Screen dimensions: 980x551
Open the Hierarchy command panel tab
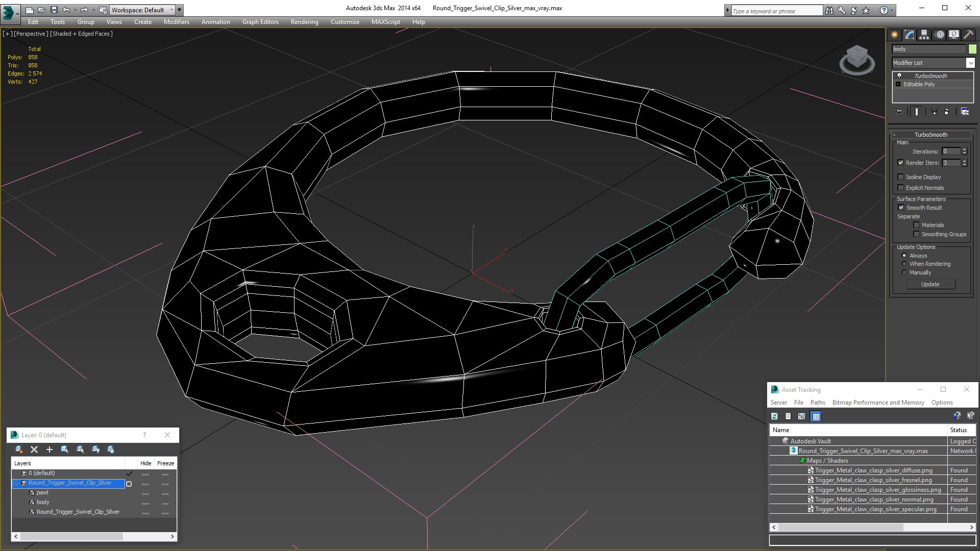tap(924, 35)
